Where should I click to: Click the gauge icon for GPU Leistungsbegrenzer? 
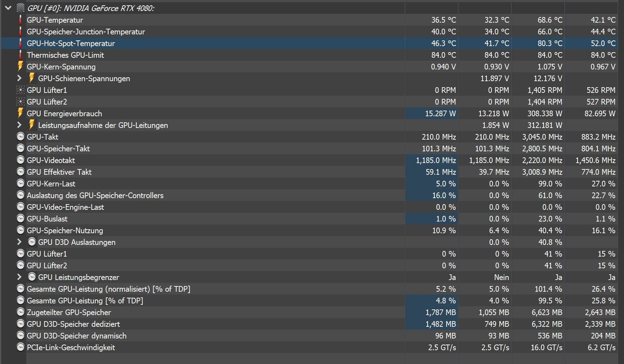[32, 277]
